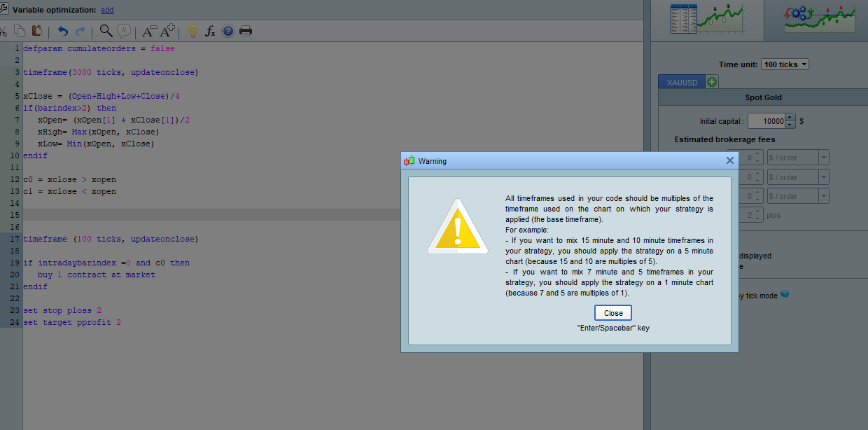Increase the editor font size (A plus)
This screenshot has height=430, width=868.
(x=167, y=31)
